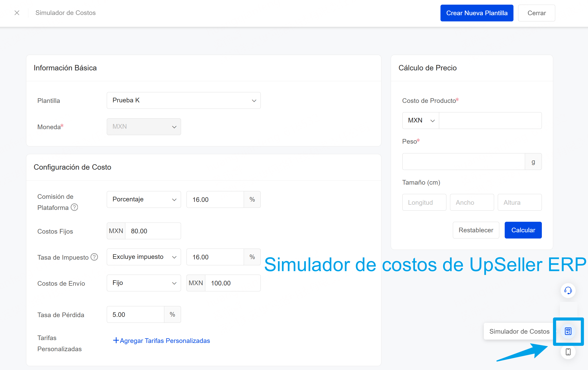Click the Calcular button
Image resolution: width=588 pixels, height=370 pixels.
click(x=523, y=230)
